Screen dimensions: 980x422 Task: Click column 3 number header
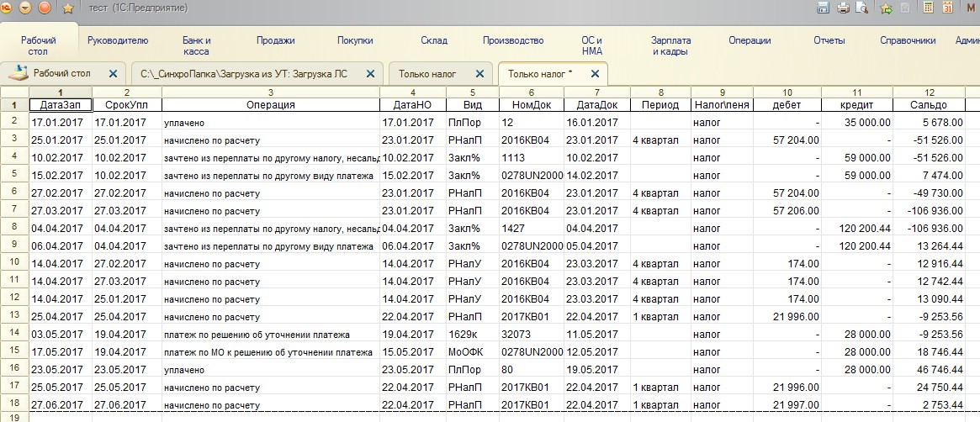click(x=270, y=92)
